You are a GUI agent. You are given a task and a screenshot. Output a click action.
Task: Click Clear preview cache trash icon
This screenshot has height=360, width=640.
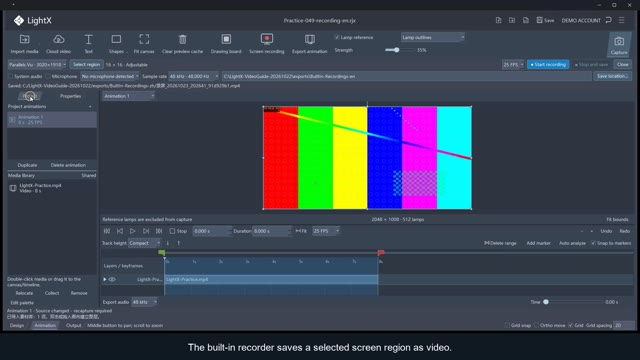pos(182,40)
